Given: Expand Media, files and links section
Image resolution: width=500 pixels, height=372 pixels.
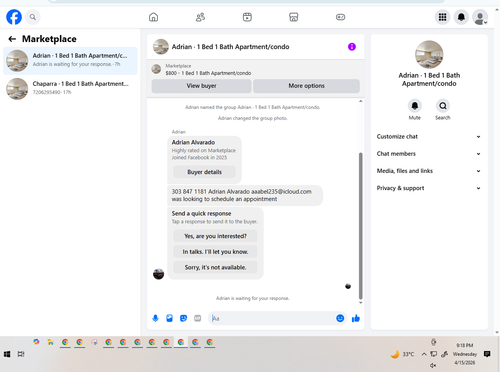Looking at the screenshot, I should pos(429,171).
